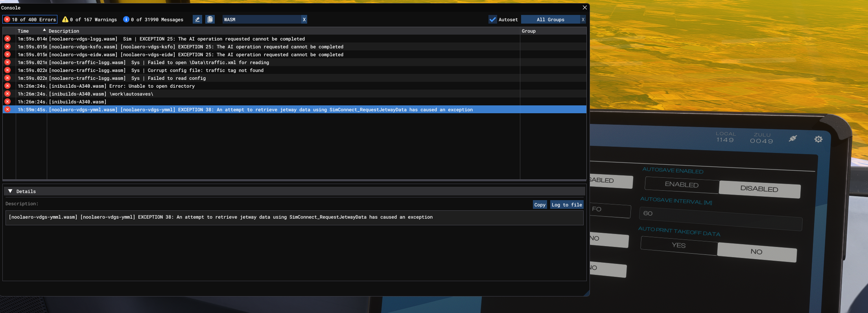Set Autosave Enabled to ENABLED
Viewport: 868px width, 313px height.
pyautogui.click(x=682, y=184)
